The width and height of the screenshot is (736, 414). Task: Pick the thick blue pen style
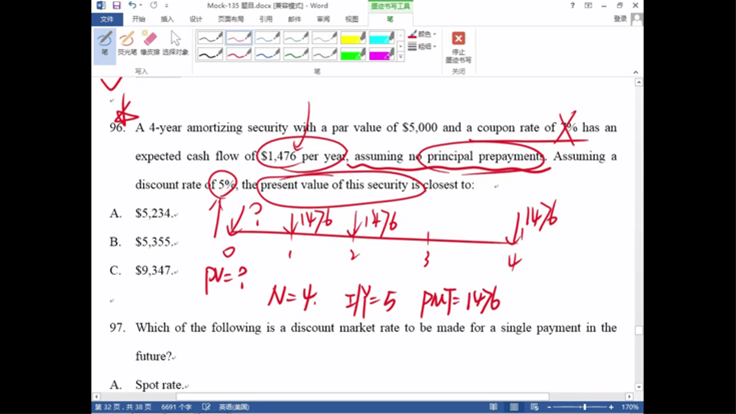click(267, 54)
